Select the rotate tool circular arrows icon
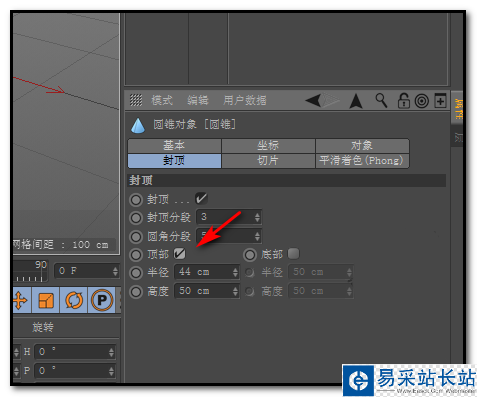Image resolution: width=477 pixels, height=397 pixels. (74, 300)
